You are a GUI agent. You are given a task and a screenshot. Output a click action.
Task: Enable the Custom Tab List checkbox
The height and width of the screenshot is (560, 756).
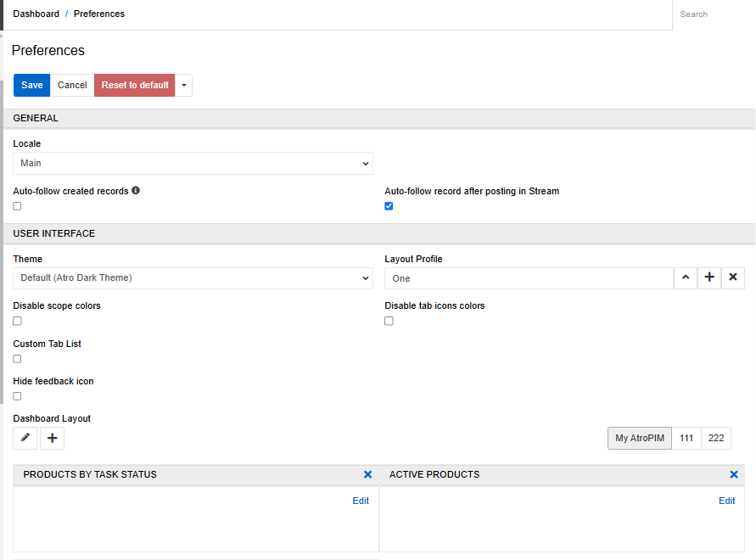(17, 359)
